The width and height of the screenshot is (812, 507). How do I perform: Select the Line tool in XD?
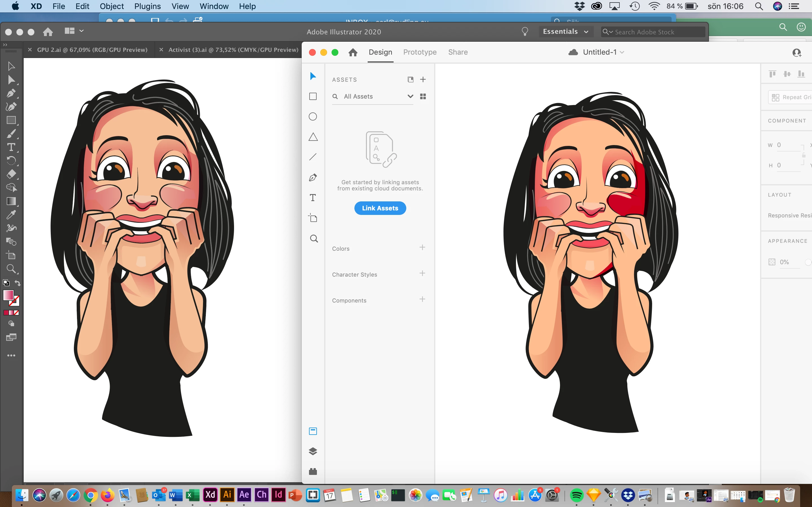(x=313, y=157)
